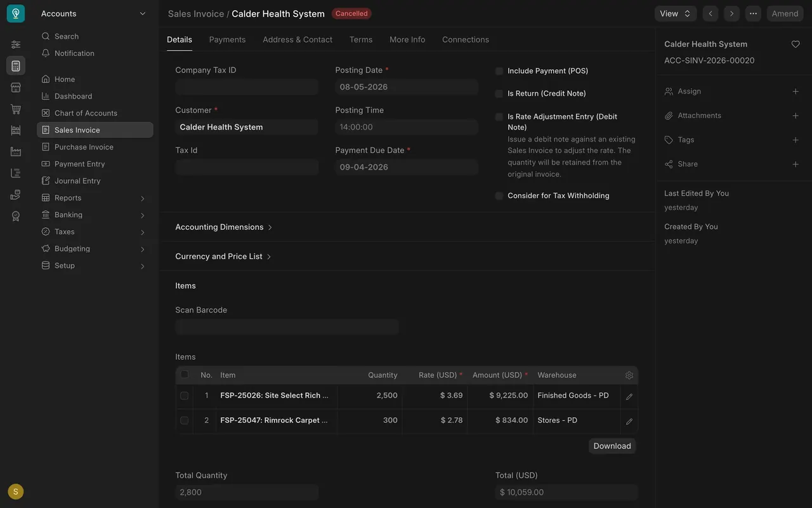
Task: Expand the Banking sidebar group
Action: click(95, 215)
